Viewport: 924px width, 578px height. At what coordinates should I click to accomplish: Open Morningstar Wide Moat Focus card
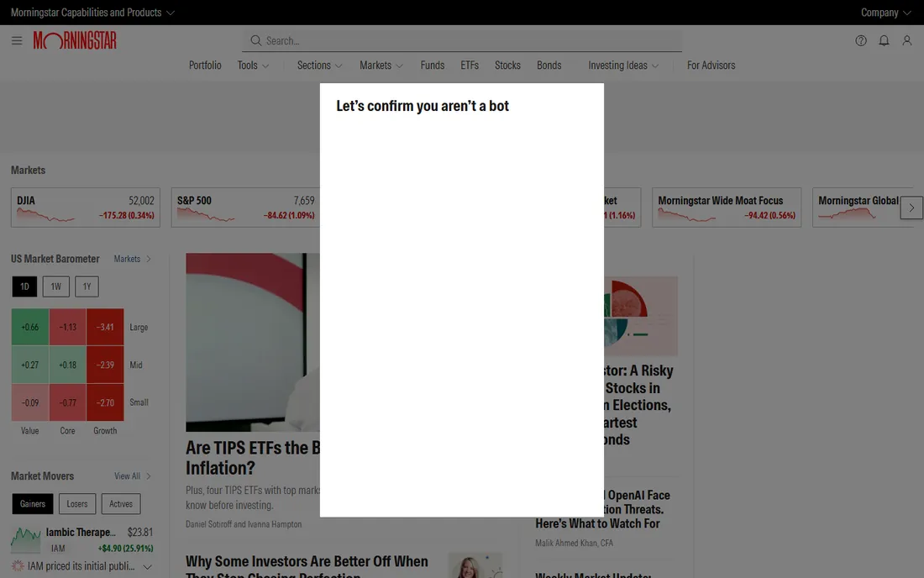(727, 208)
